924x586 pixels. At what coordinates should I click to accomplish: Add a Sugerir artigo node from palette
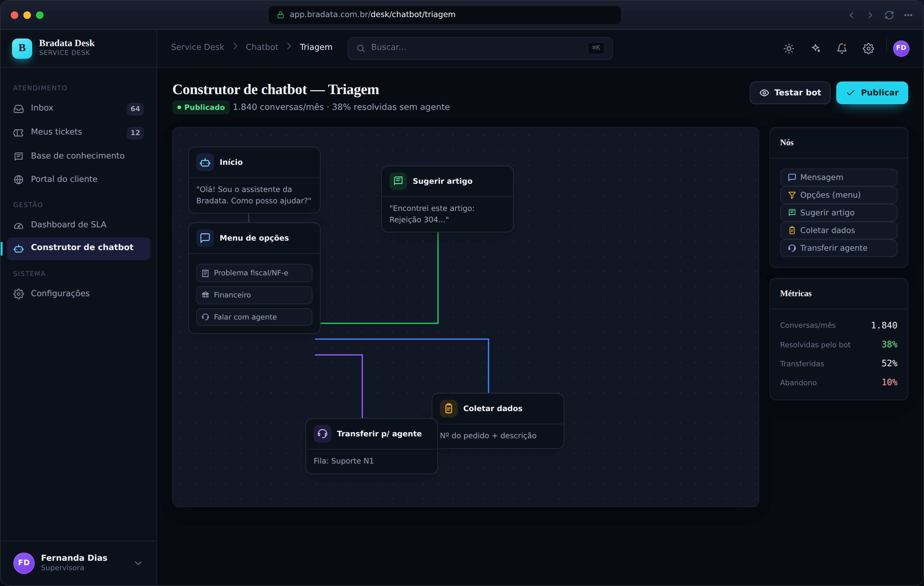[x=838, y=213]
